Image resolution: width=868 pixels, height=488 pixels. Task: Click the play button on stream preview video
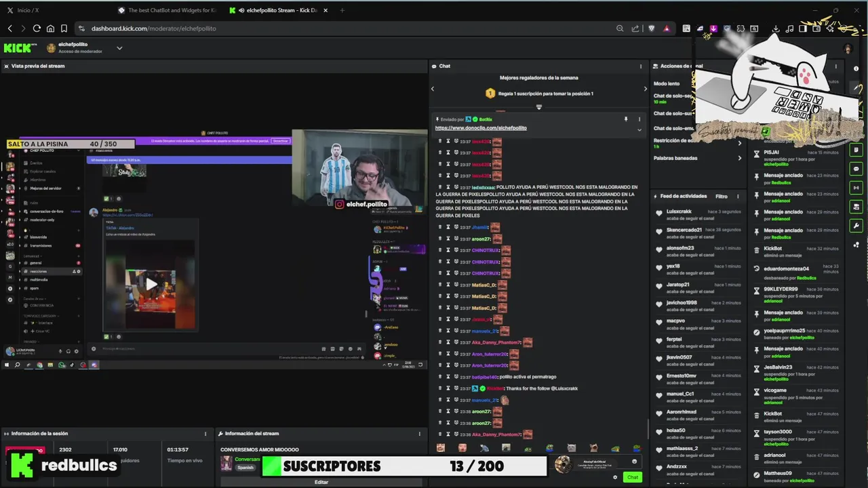(x=151, y=283)
